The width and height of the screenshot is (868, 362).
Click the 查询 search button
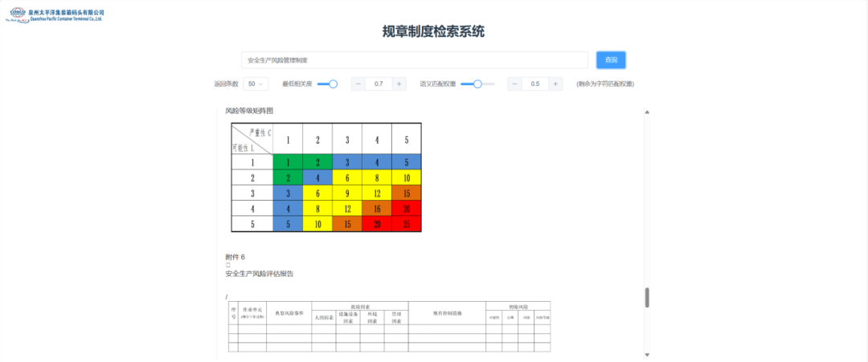click(x=611, y=60)
